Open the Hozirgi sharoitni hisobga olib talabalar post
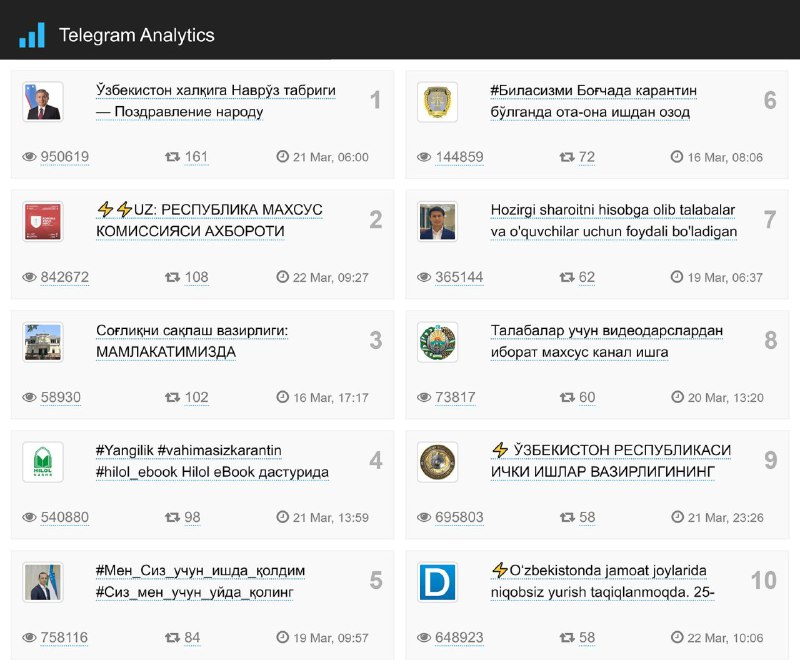800x670 pixels. (614, 220)
